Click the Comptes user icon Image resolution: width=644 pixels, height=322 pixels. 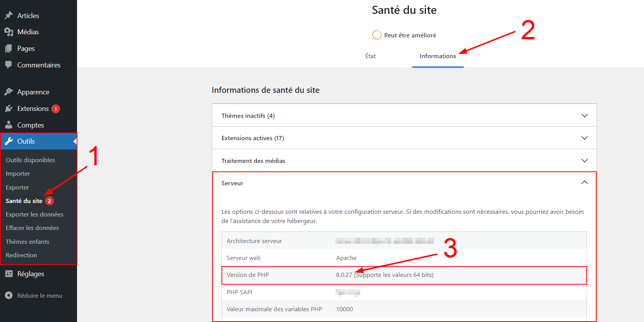(x=8, y=125)
